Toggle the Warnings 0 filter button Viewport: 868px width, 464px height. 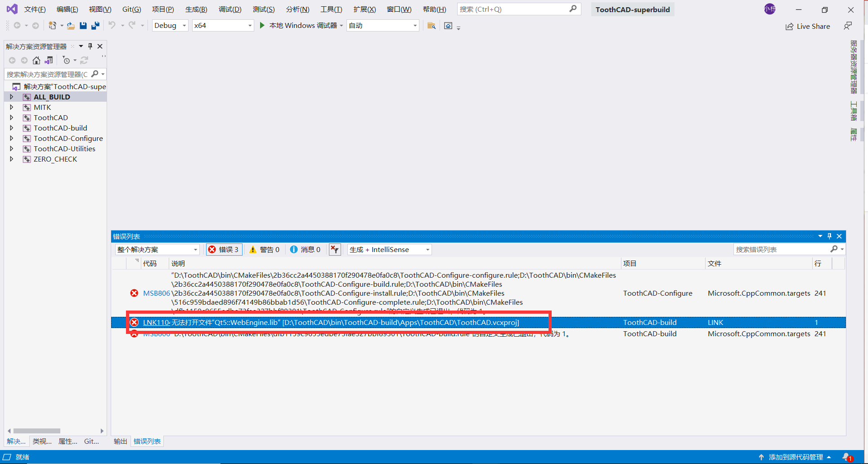click(x=265, y=249)
